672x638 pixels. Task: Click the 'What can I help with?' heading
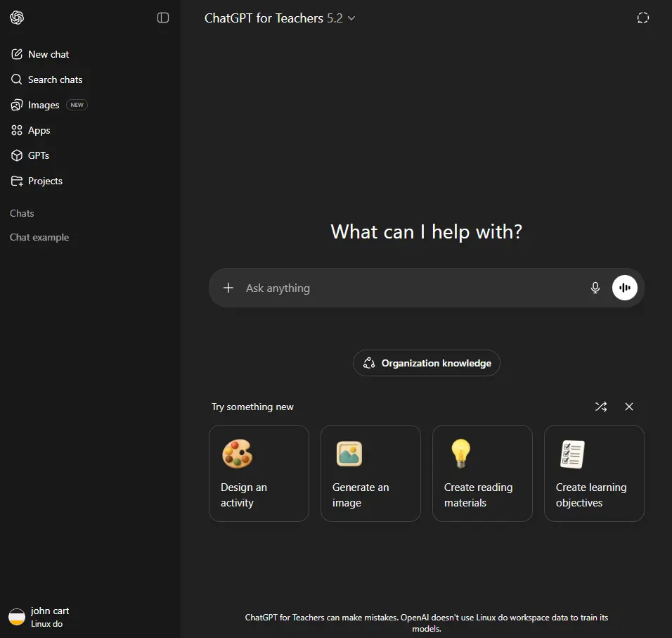tap(427, 232)
